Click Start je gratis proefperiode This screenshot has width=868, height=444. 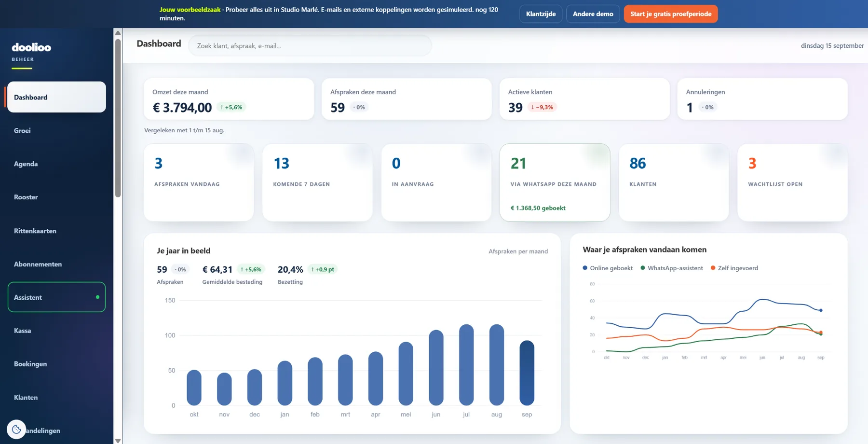click(x=671, y=14)
